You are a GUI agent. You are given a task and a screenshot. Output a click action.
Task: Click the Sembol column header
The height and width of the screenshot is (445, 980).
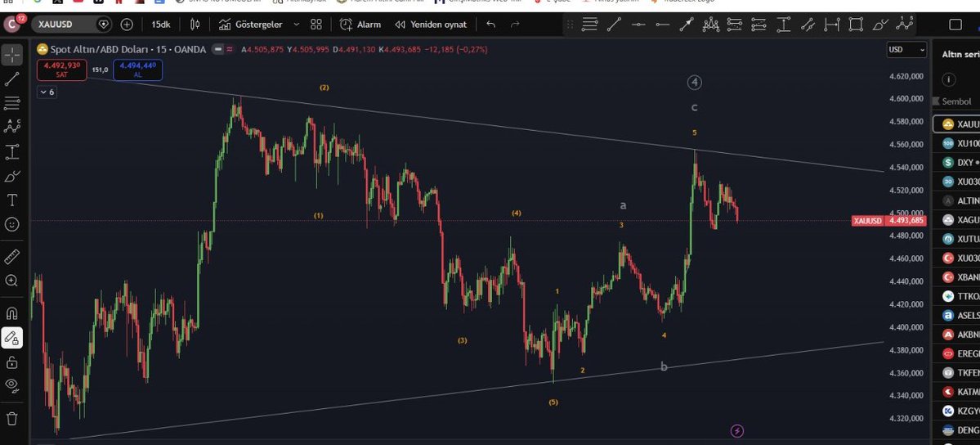(956, 101)
